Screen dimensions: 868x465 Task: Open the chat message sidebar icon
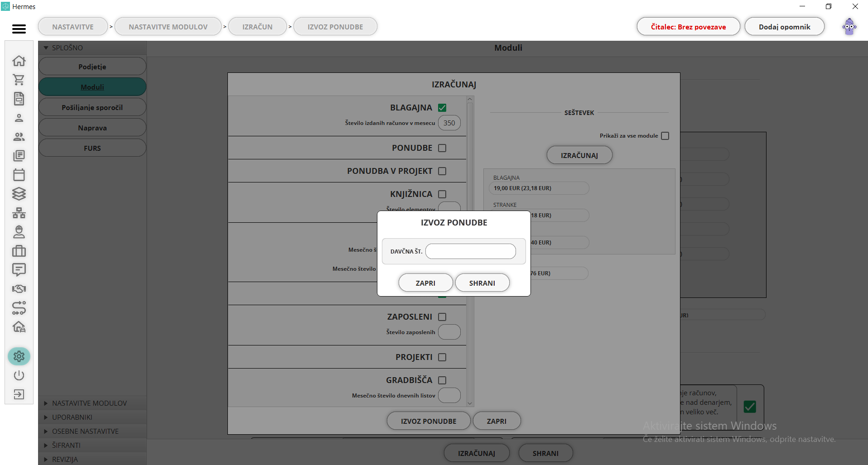pyautogui.click(x=19, y=270)
